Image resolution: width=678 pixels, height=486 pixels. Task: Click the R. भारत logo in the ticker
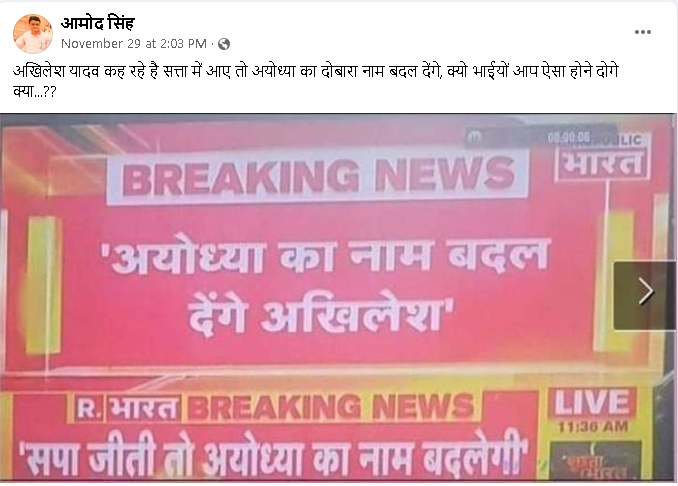click(127, 408)
